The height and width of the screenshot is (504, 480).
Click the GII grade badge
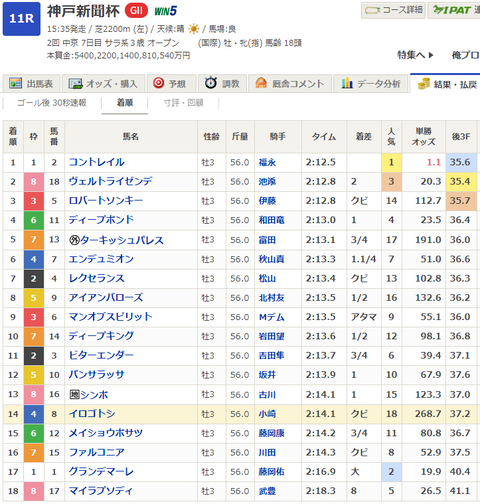coord(136,11)
